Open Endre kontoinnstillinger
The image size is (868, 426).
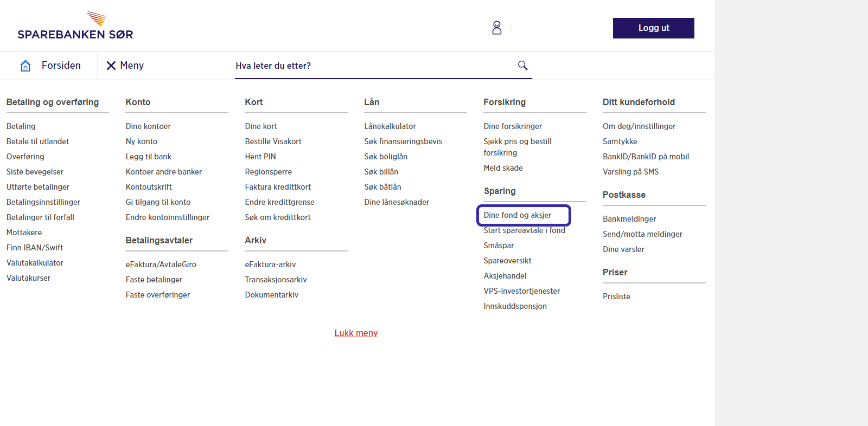[168, 217]
